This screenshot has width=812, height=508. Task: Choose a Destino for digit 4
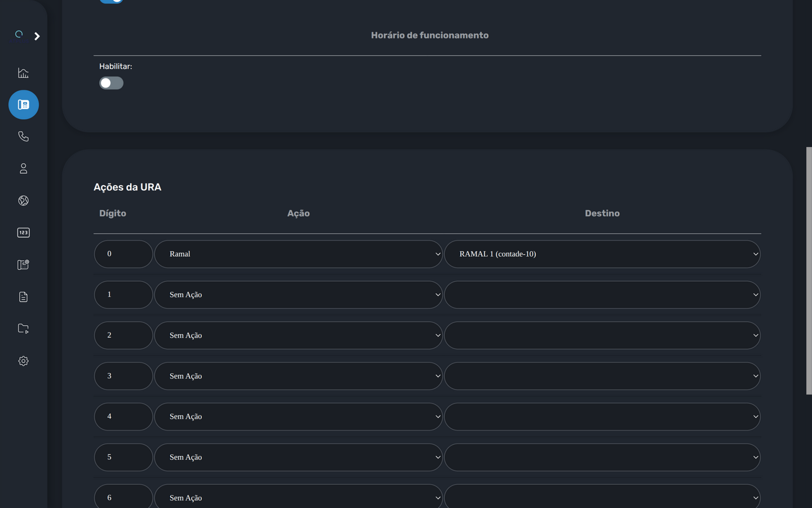[602, 417]
